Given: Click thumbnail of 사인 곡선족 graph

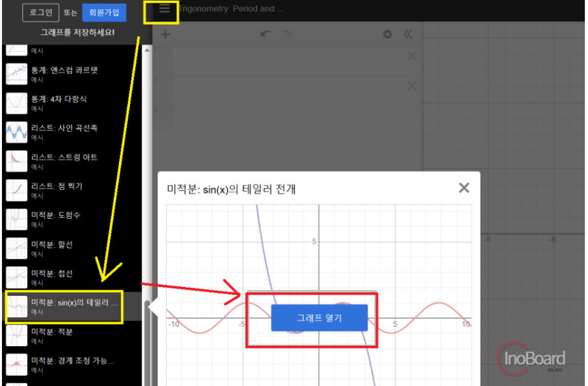Looking at the screenshot, I should tap(17, 132).
